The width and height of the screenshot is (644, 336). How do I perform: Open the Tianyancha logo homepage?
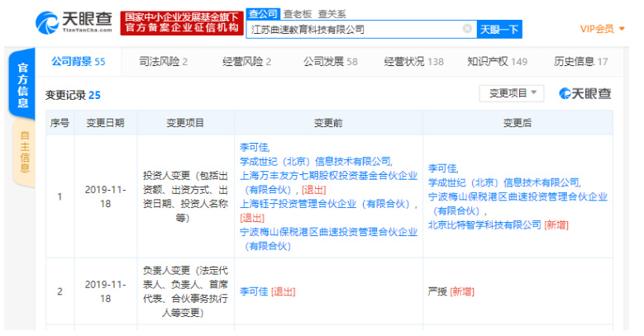(74, 22)
